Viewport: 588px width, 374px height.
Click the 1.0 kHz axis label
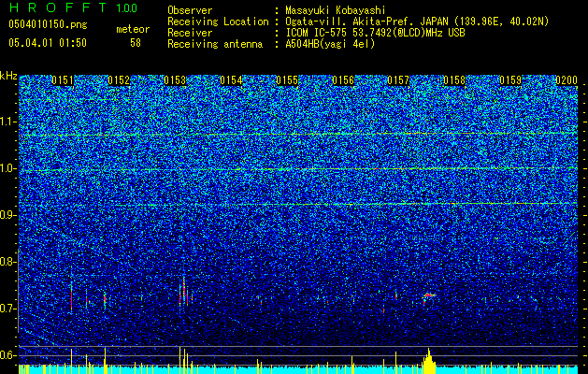[8, 168]
